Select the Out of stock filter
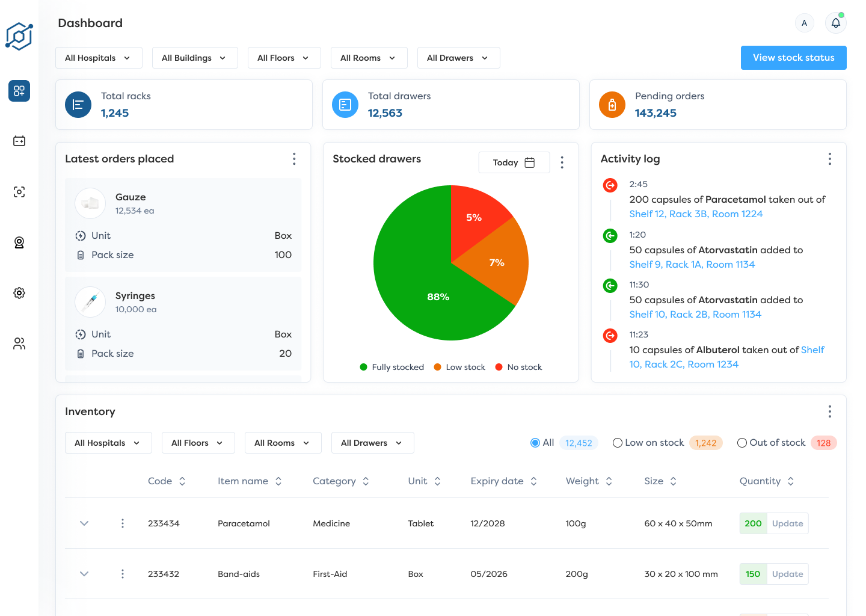 tap(742, 442)
